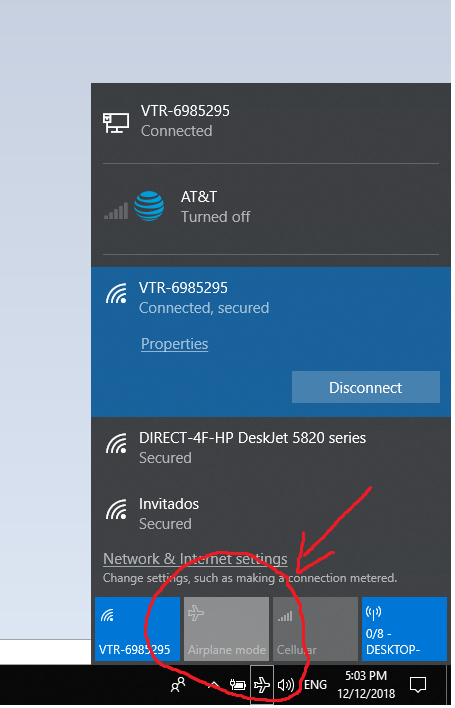Viewport: 455px width, 708px height.
Task: Click the Ethernet network computer icon
Action: 116,123
